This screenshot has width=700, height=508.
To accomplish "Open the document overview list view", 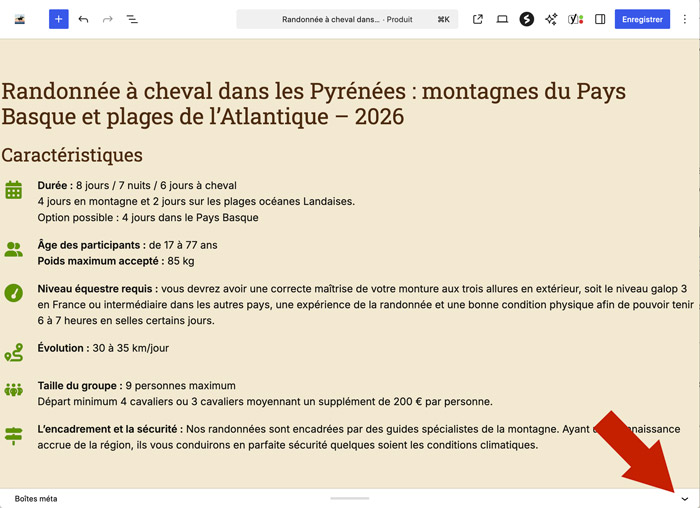I will tap(132, 19).
